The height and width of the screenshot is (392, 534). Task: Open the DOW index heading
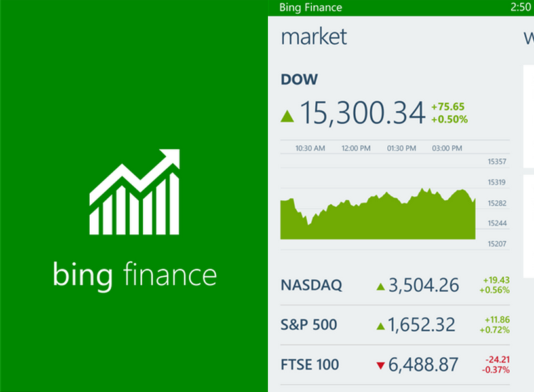[x=299, y=80]
